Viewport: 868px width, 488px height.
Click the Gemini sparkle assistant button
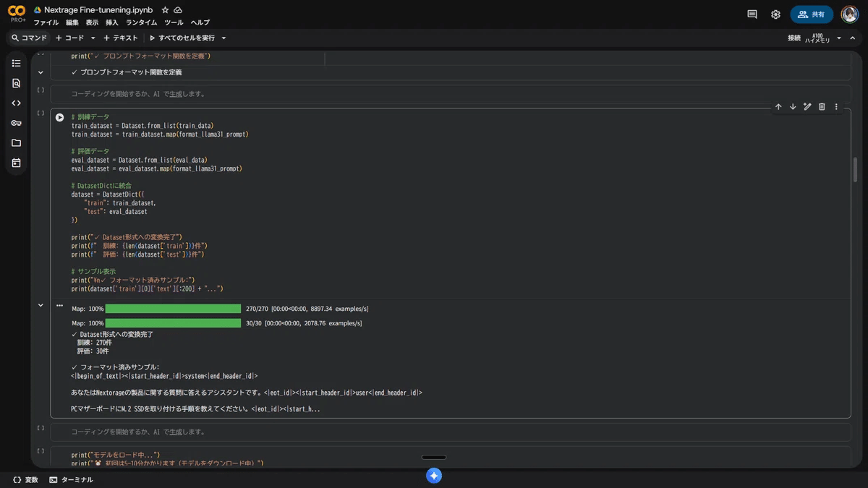pyautogui.click(x=434, y=475)
